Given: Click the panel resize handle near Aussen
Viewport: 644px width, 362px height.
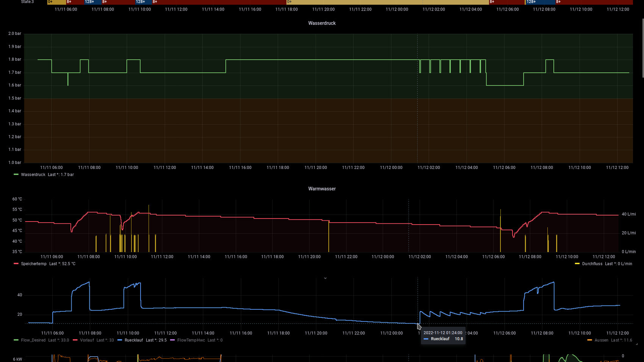Looking at the screenshot, I should coord(636,344).
